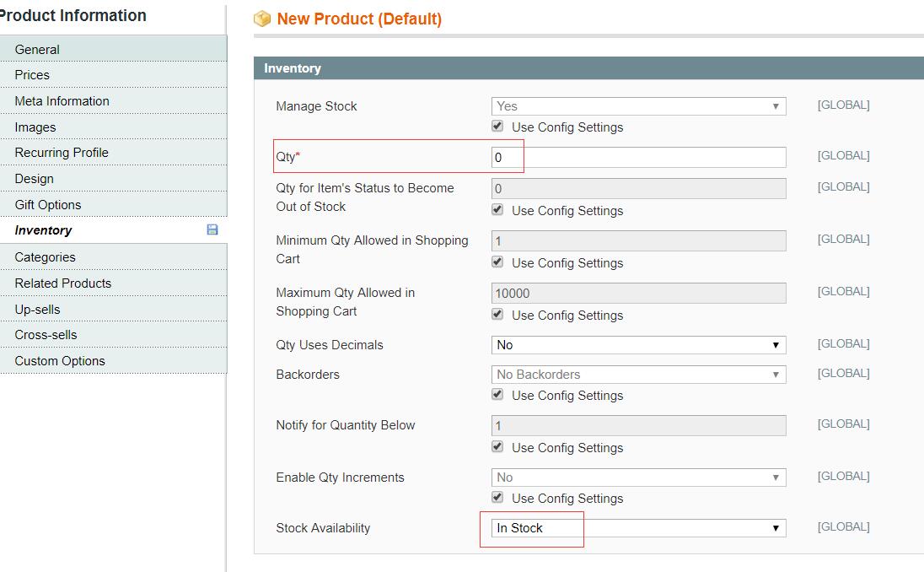Open the Recurring Profile tab
Image resolution: width=924 pixels, height=572 pixels.
(62, 153)
